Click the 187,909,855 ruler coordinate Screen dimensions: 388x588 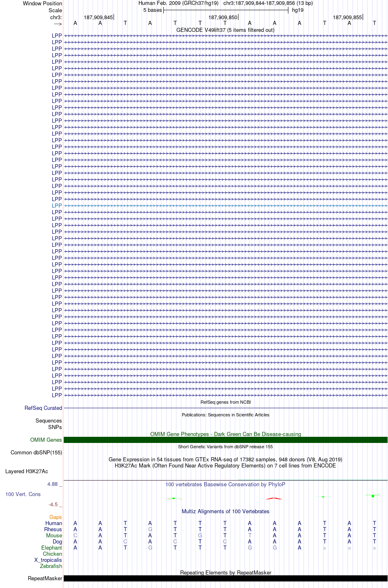[x=347, y=17]
